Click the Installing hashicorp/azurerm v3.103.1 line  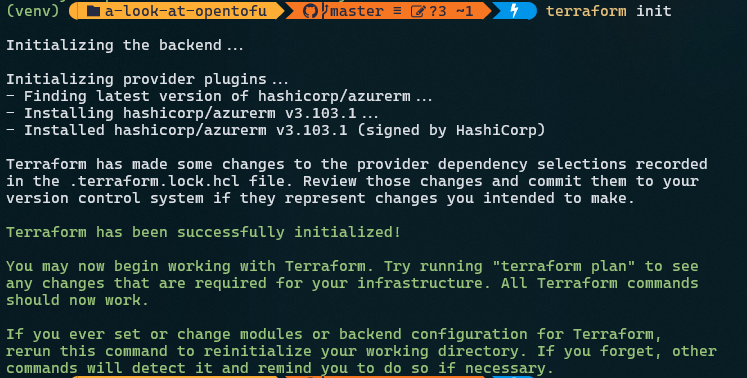(192, 113)
